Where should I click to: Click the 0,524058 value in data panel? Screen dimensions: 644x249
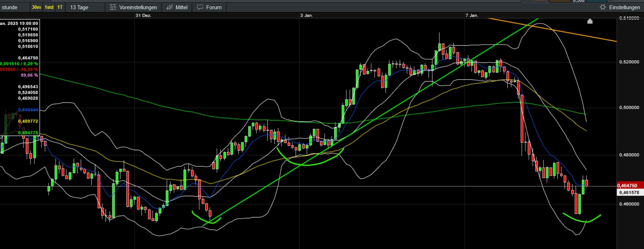point(28,92)
